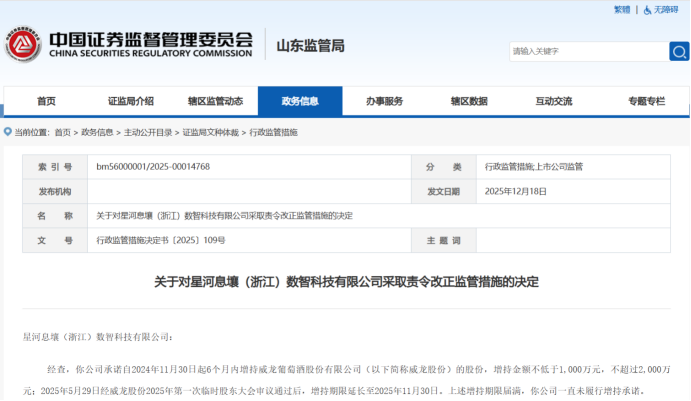Screen dimensions: 691x401
Task: Click the accessibility wheelchair icon
Action: [x=648, y=10]
